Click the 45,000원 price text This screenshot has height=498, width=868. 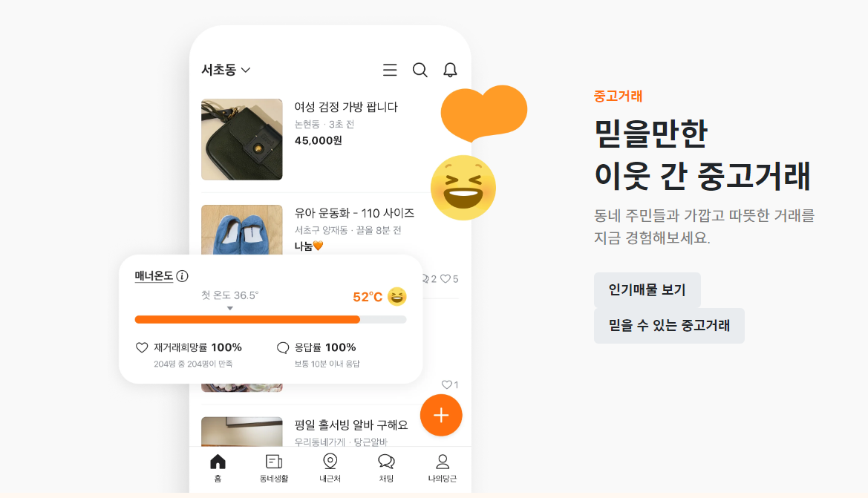pyautogui.click(x=319, y=140)
